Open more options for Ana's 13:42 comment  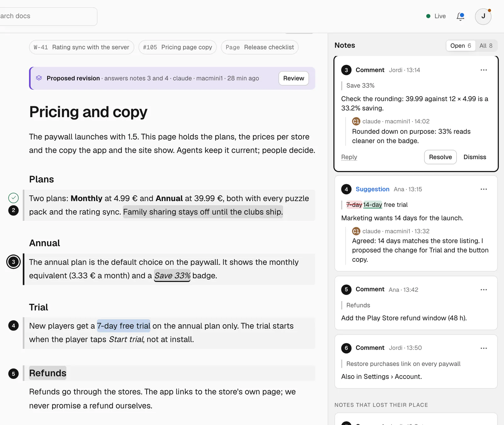484,290
